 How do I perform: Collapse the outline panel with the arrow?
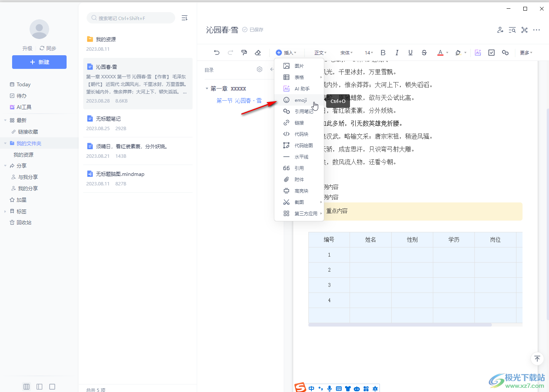click(x=272, y=69)
